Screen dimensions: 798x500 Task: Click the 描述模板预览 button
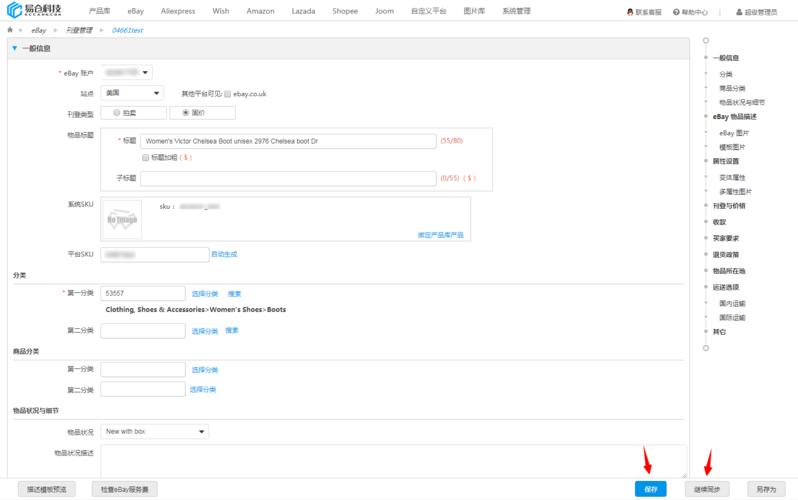pyautogui.click(x=47, y=489)
